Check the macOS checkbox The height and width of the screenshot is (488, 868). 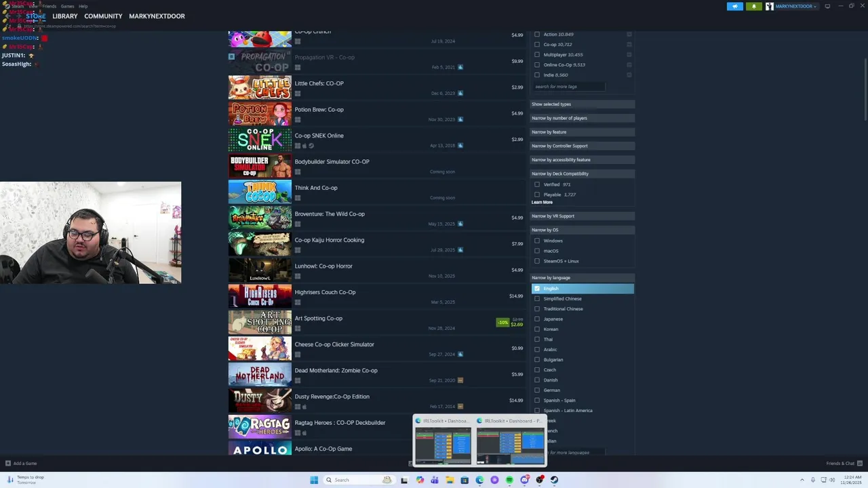(x=537, y=251)
